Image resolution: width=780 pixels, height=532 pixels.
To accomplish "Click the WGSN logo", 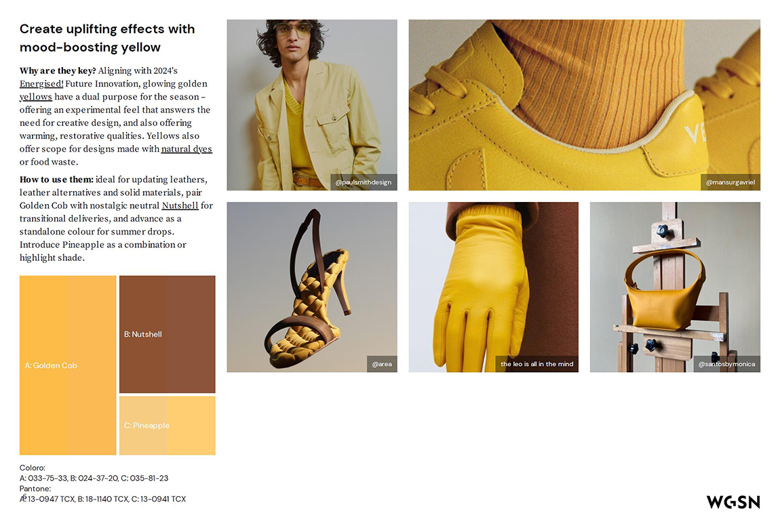I will [x=733, y=502].
